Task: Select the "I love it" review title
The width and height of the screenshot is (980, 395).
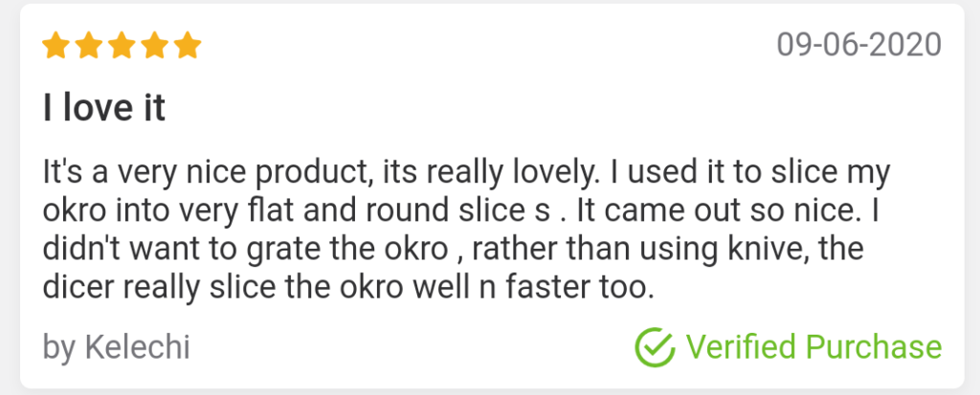Action: tap(104, 107)
